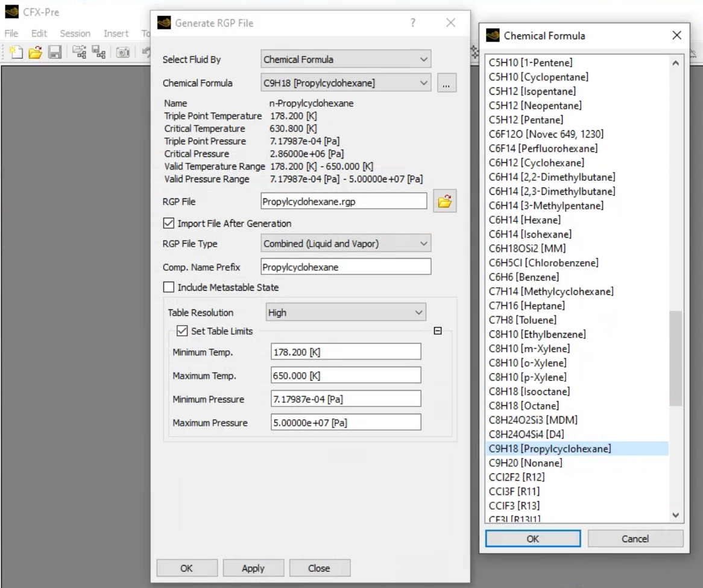
Task: Click the Save Case icon
Action: click(x=55, y=53)
